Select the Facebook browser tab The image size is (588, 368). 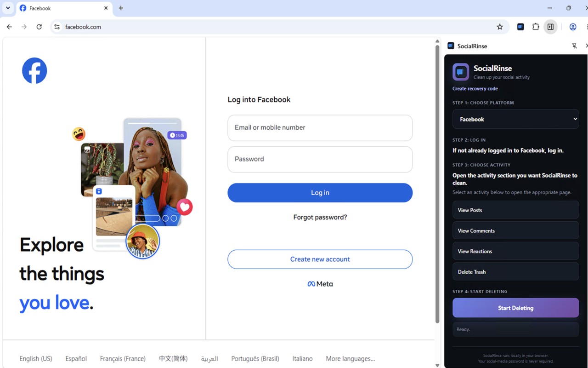(x=64, y=8)
